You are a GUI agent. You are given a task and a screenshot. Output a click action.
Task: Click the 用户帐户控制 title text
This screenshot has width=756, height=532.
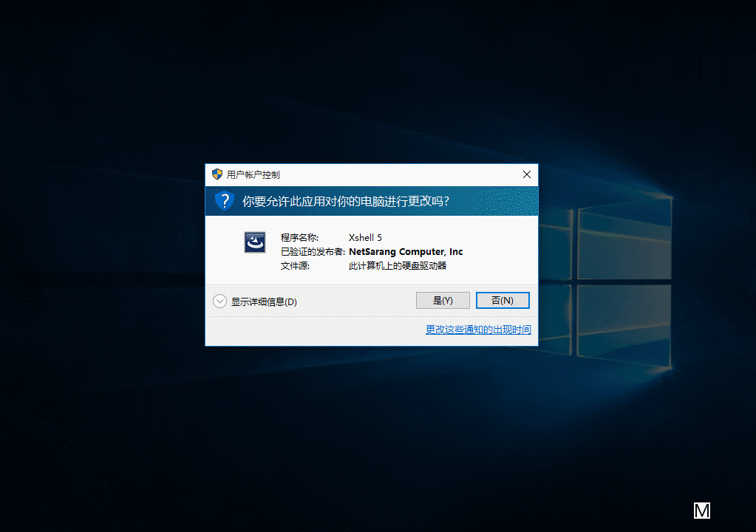pos(253,174)
